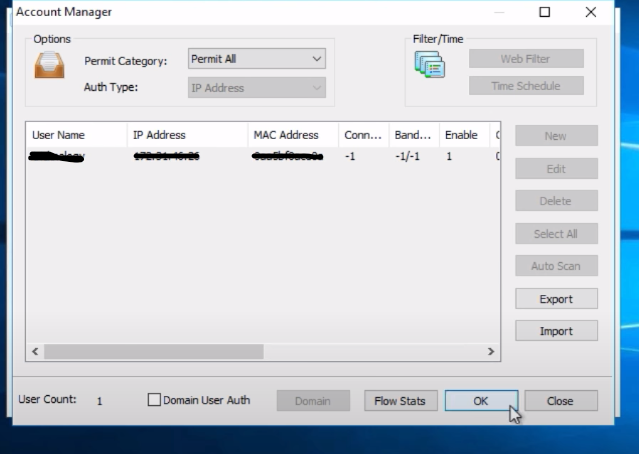The height and width of the screenshot is (454, 639).
Task: Click the Delete button
Action: tap(556, 201)
